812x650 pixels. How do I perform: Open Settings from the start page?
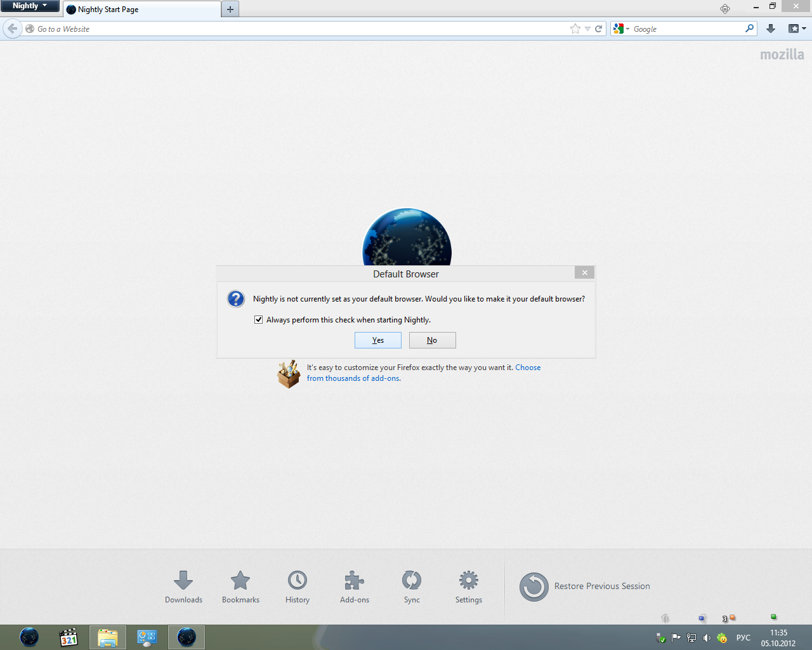pyautogui.click(x=469, y=587)
